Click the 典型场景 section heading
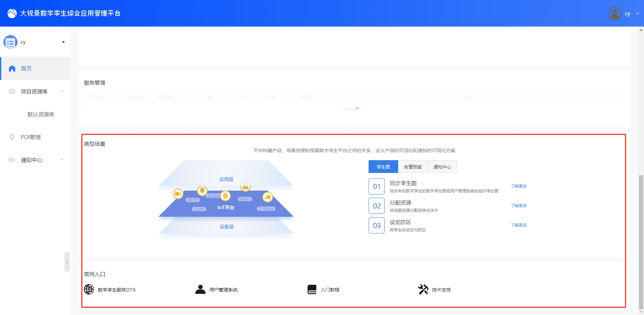This screenshot has height=315, width=644. coord(95,144)
